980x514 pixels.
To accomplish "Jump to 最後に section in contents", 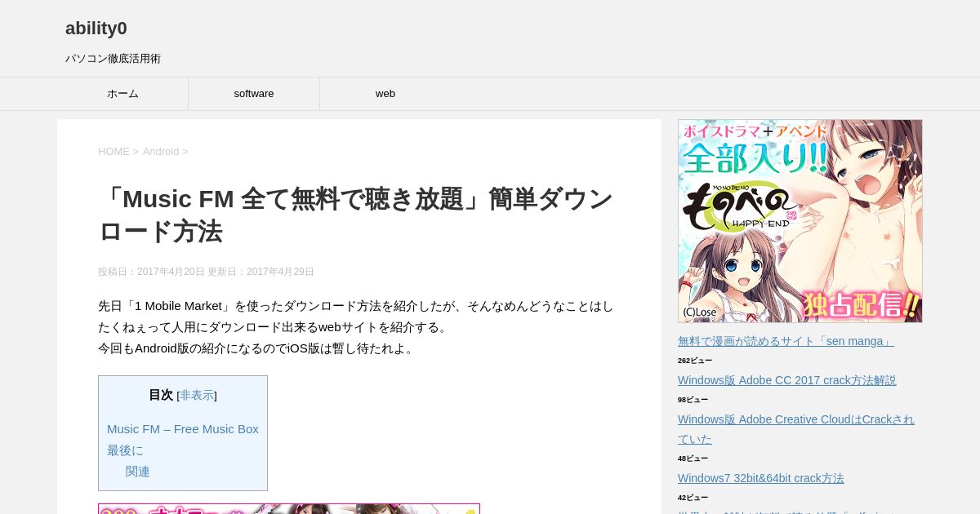I will pos(125,450).
